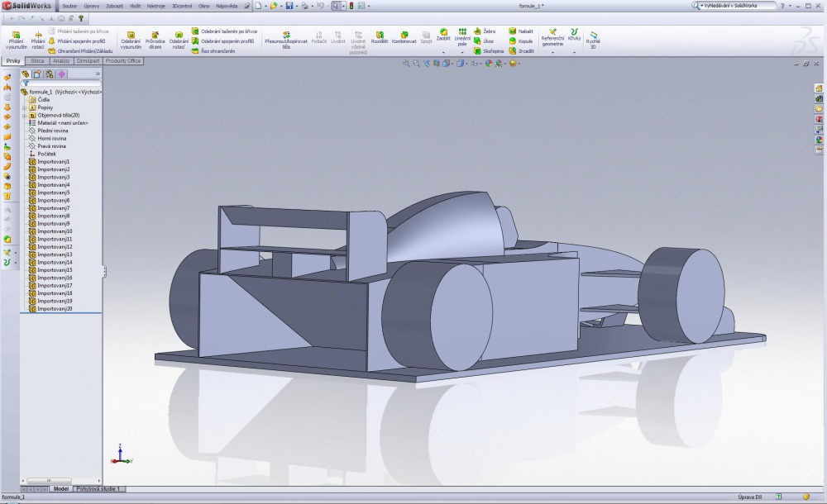Click Materiál <není určen> tree item
Viewport: 827px width, 504px height.
point(59,123)
